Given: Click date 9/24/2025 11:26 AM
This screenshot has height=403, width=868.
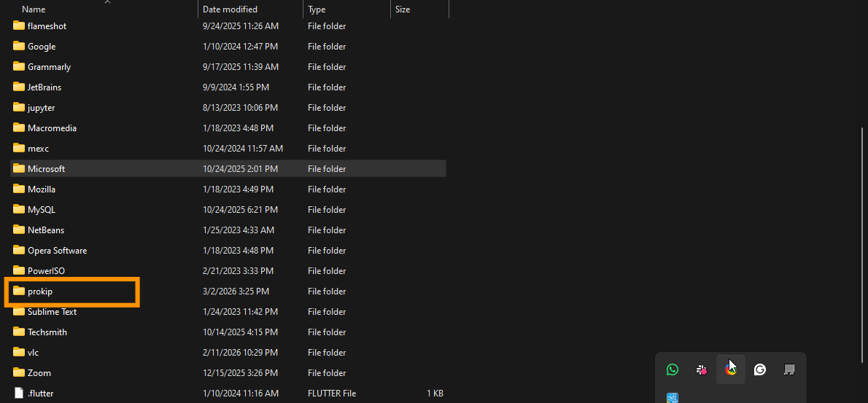Looking at the screenshot, I should click(241, 26).
